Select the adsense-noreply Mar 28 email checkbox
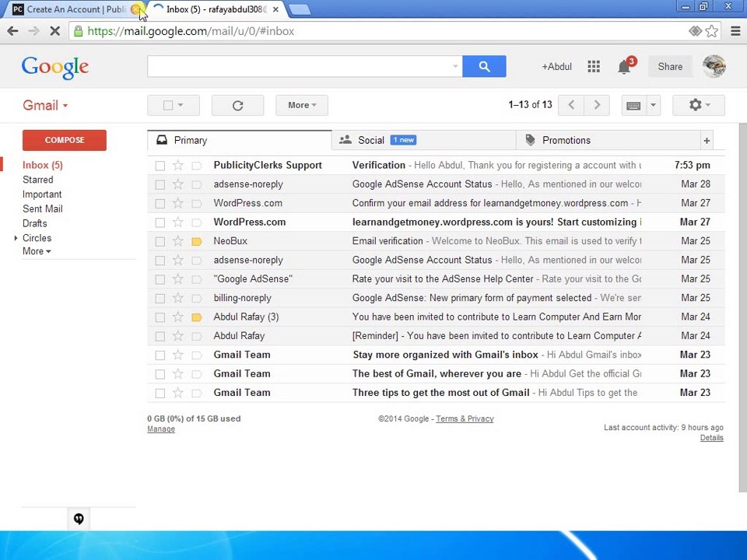Screen dimensions: 747x560 pos(160,185)
